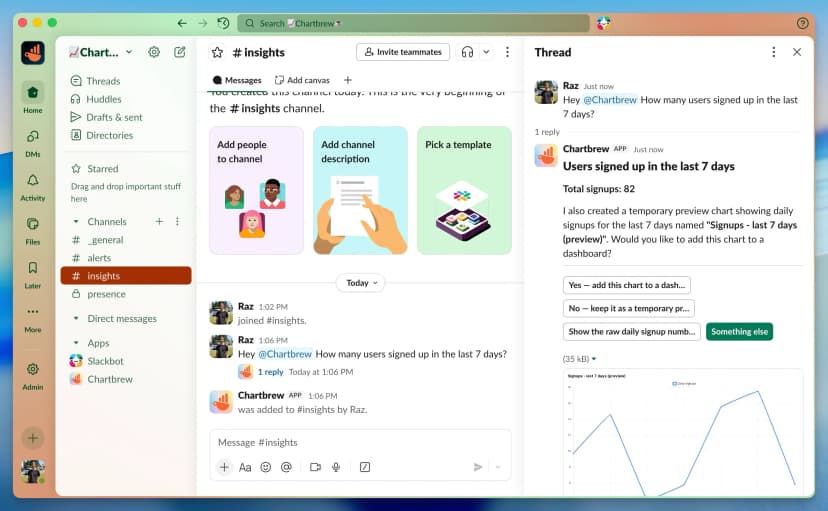Click the Search Chartbrew field
The height and width of the screenshot is (511, 828).
click(x=413, y=23)
